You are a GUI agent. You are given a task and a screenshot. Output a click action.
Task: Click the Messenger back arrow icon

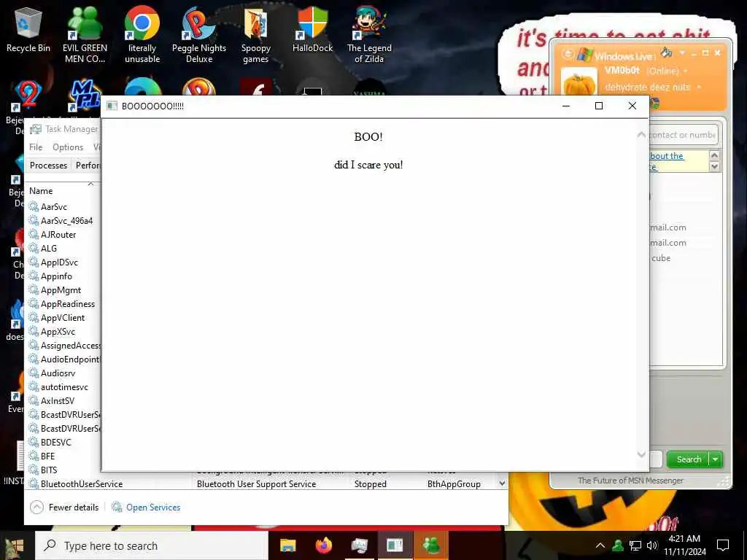(568, 54)
